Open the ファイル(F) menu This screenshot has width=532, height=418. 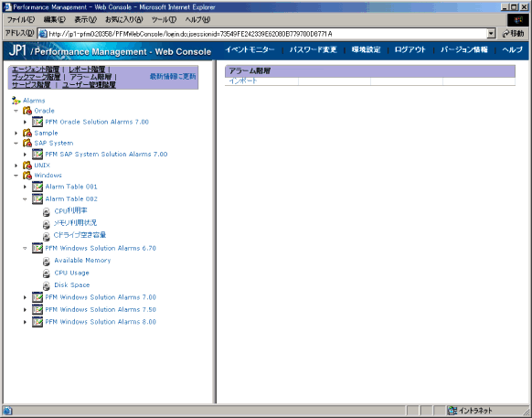pos(21,20)
